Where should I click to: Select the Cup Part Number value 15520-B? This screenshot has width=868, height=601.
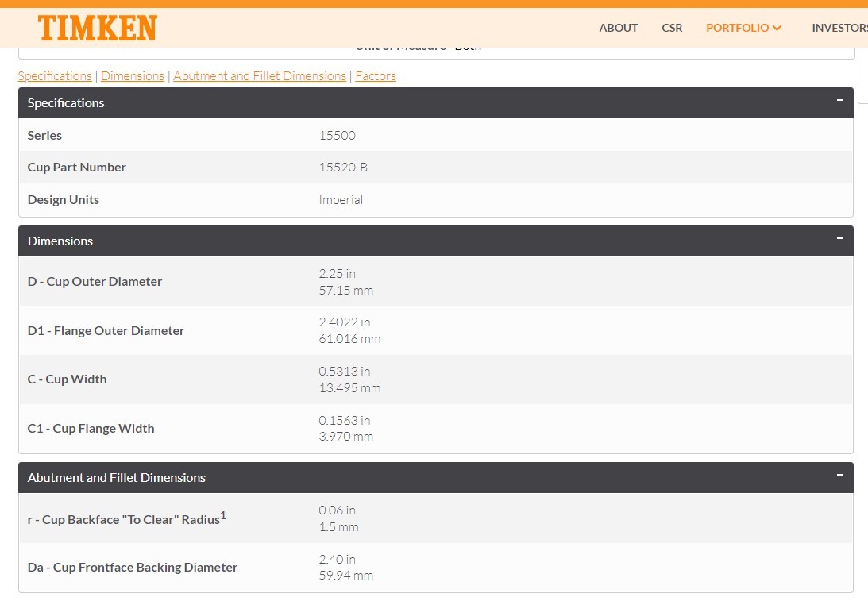click(x=343, y=168)
